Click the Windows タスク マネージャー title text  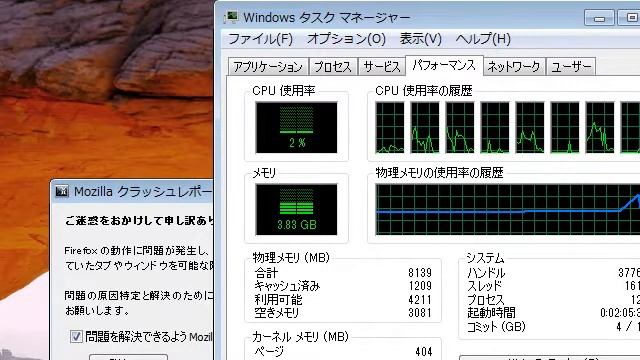(x=327, y=18)
